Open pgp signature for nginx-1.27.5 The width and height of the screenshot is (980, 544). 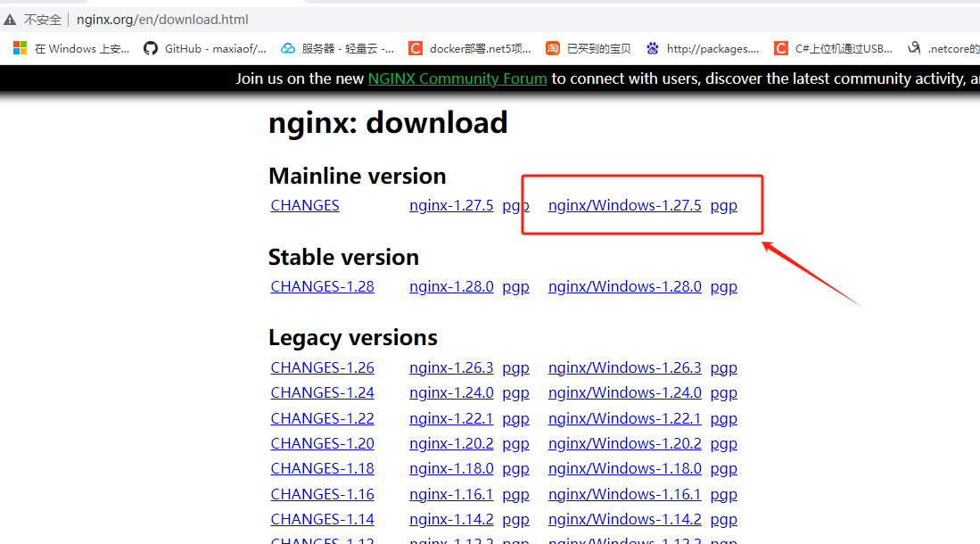[x=515, y=206]
